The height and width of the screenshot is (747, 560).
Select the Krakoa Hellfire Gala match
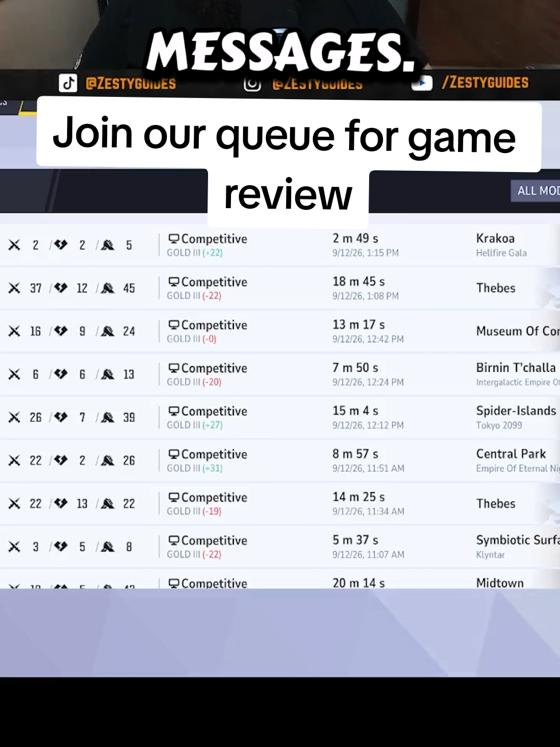click(x=280, y=245)
